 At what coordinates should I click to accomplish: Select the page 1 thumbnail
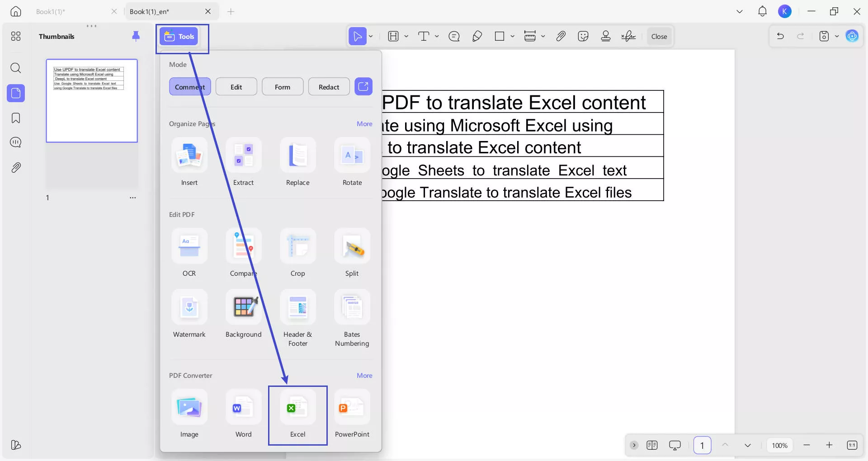(92, 100)
